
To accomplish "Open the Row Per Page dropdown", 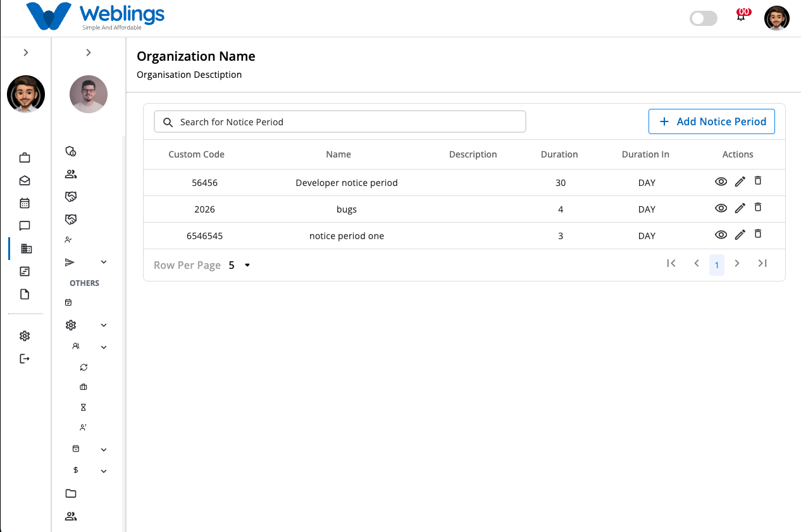I will tap(240, 265).
